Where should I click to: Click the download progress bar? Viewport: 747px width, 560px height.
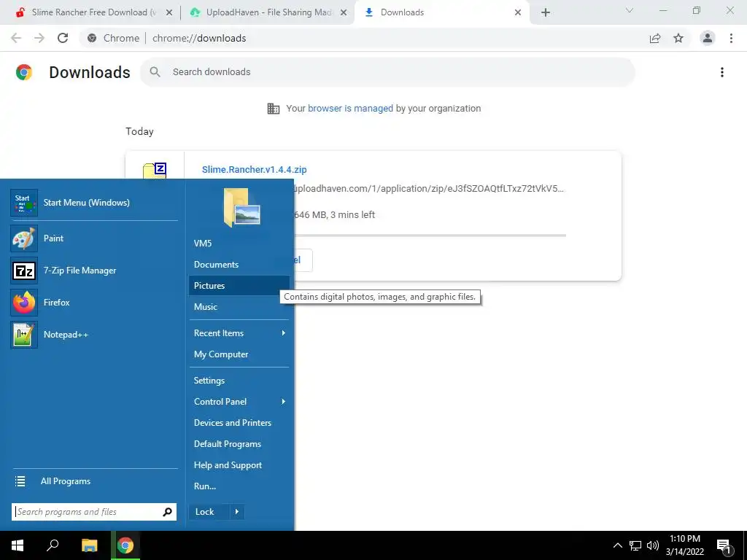click(x=430, y=236)
